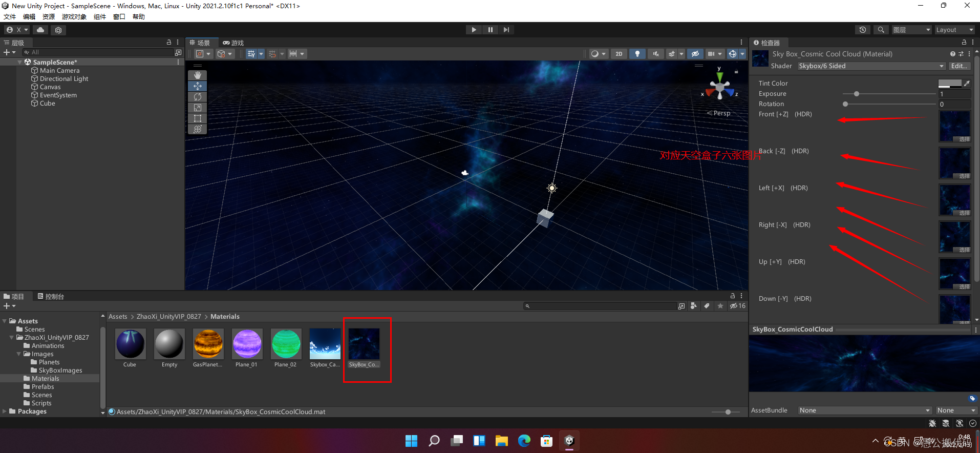The image size is (980, 453).
Task: Save project search as favorite star
Action: [x=720, y=306]
